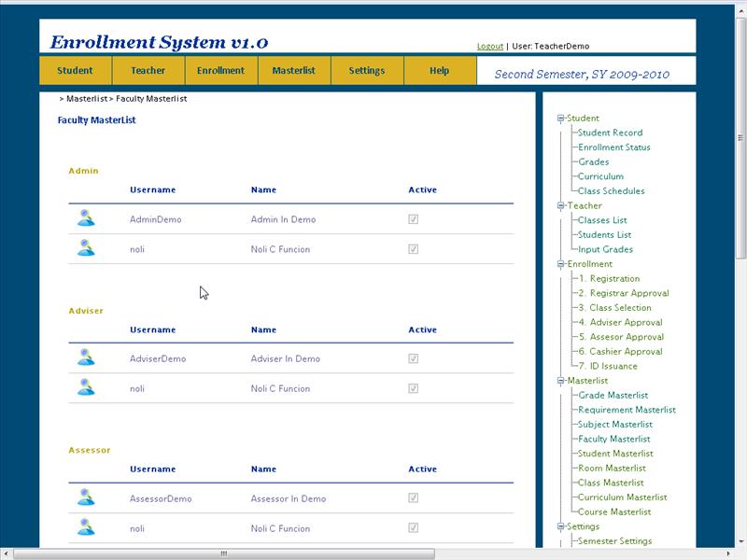Go to 3. Class Selection step
747x560 pixels.
pos(614,308)
